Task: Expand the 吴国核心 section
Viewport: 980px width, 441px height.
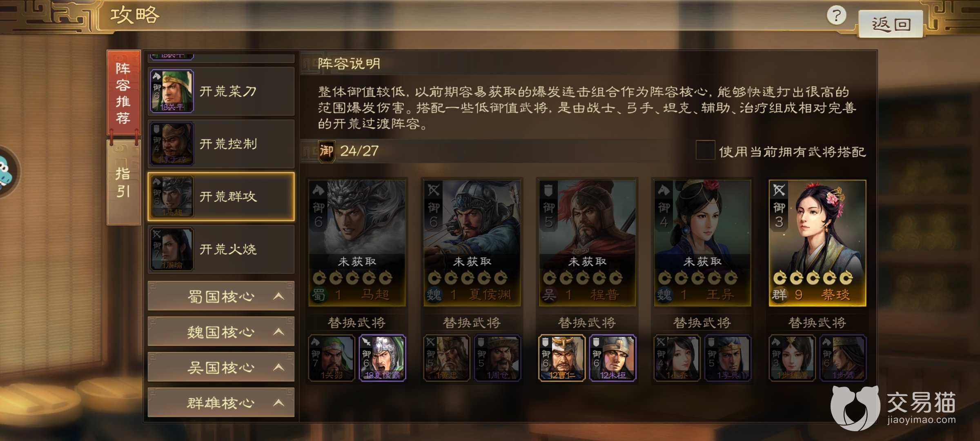Action: pos(221,367)
